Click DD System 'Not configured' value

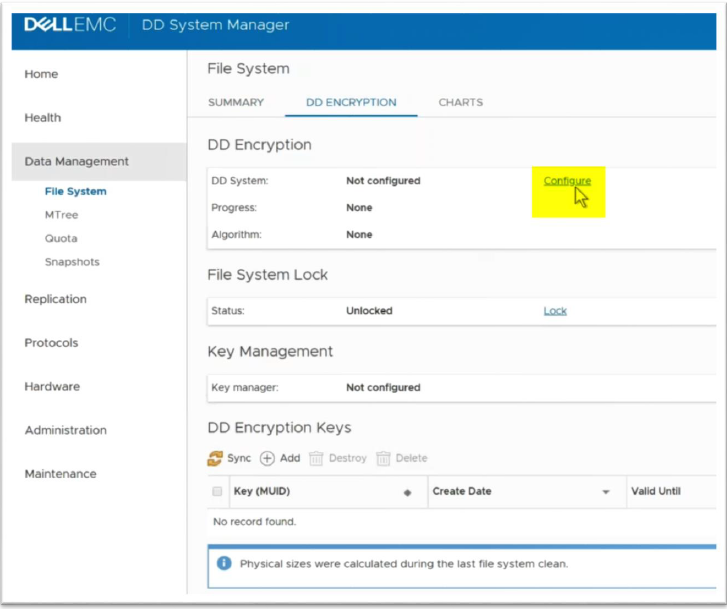tap(383, 181)
